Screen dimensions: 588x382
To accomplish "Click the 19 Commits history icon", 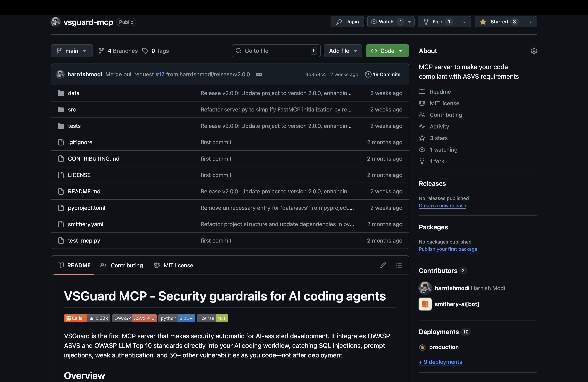I will (368, 74).
